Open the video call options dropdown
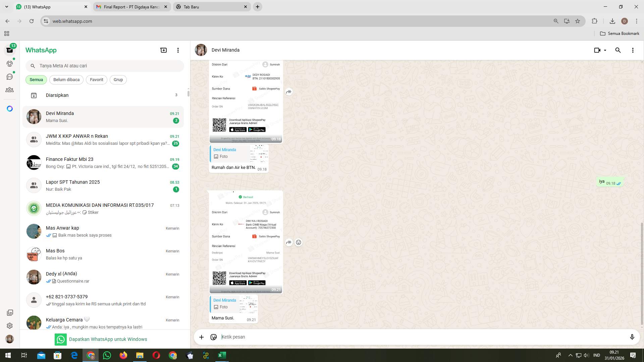Image resolution: width=644 pixels, height=362 pixels. pos(605,50)
